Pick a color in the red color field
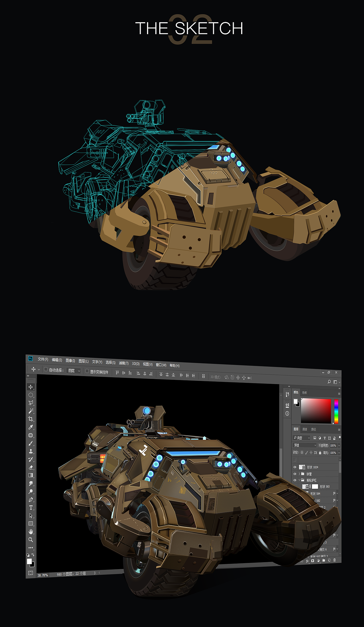The image size is (364, 627). click(x=316, y=411)
